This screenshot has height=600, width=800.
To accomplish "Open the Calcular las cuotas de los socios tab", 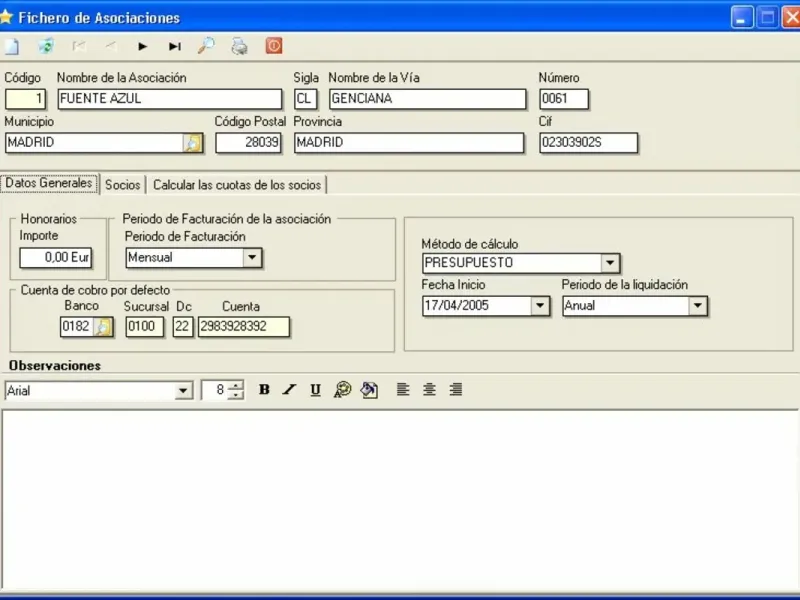I will [237, 185].
